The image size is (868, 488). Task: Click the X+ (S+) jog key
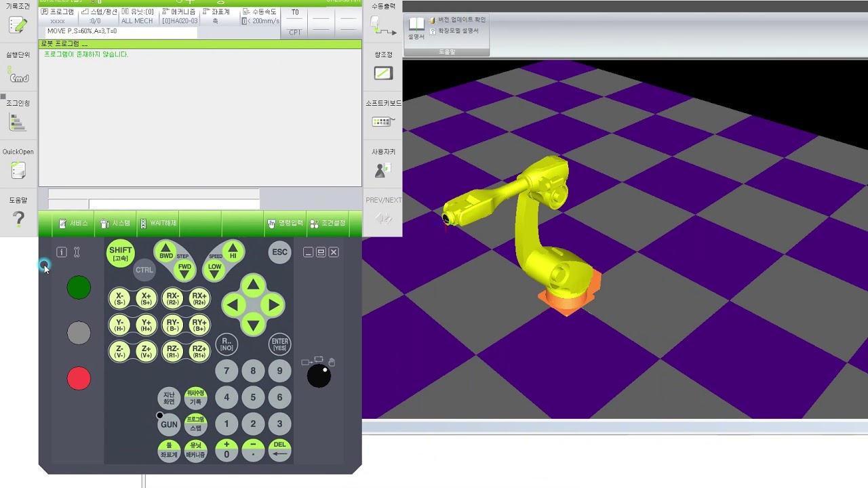[x=146, y=299]
